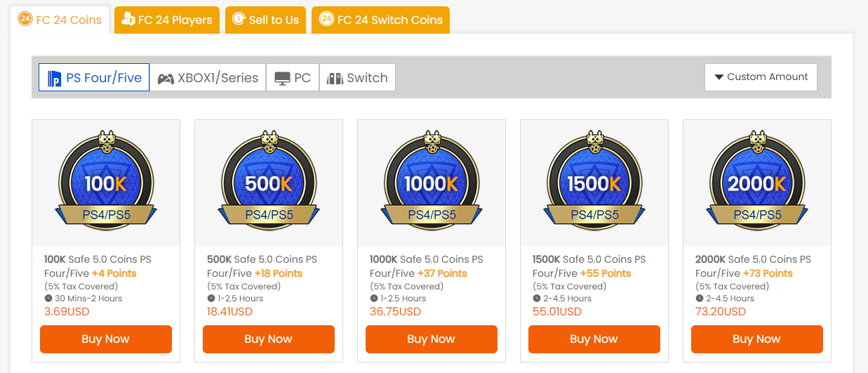Switch to the XBOX1/Series platform
Image resolution: width=868 pixels, height=373 pixels.
[208, 77]
